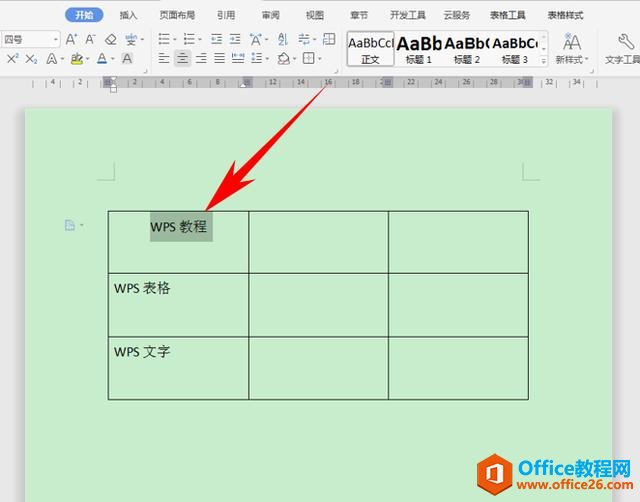Image resolution: width=640 pixels, height=502 pixels.
Task: Open the 开始 tab
Action: click(x=84, y=15)
